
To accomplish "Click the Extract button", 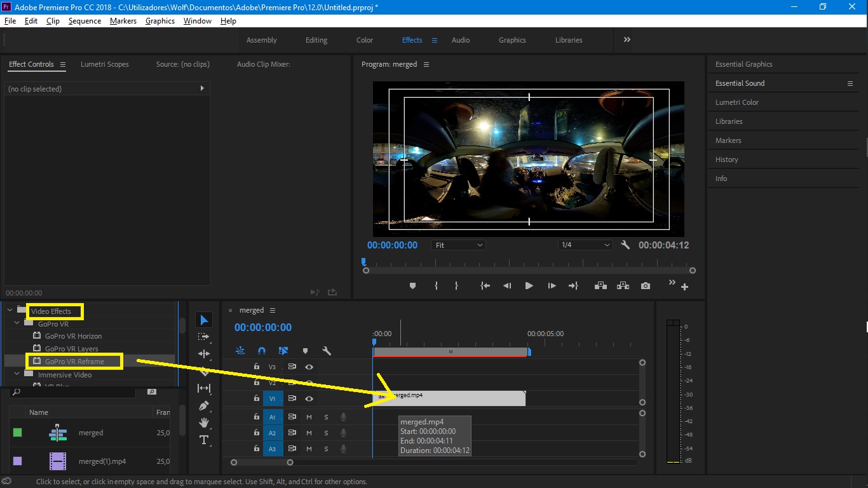I will 623,286.
